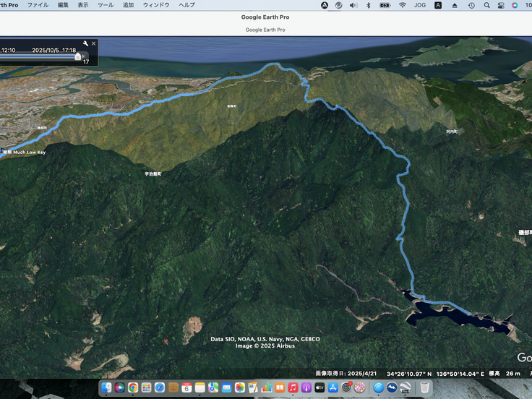Open the 編集 menu
The image size is (532, 399).
click(x=64, y=5)
